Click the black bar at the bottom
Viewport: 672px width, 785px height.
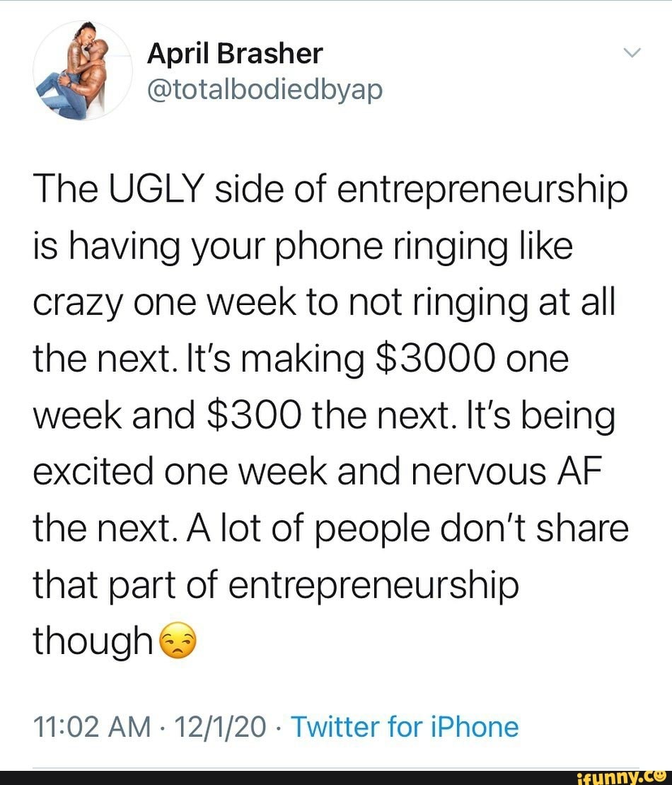336,778
